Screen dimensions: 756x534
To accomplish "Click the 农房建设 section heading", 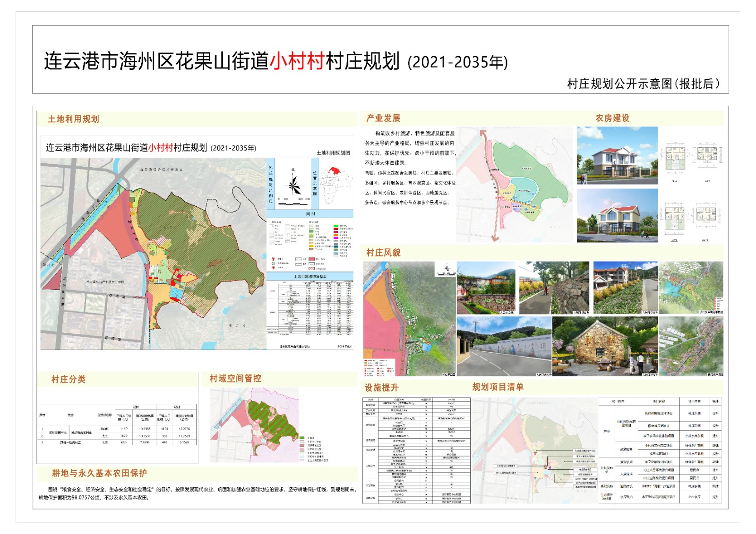I will (x=612, y=118).
